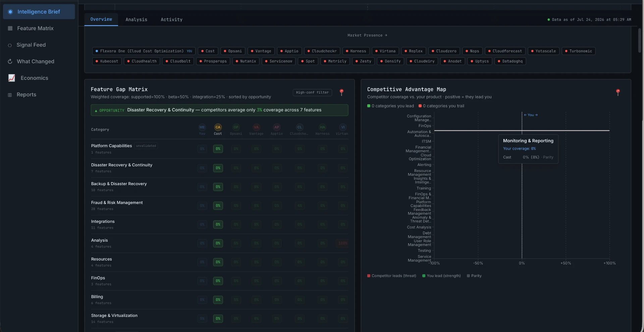Select the Kubecost competitor chip
This screenshot has height=332, width=644.
(x=107, y=61)
